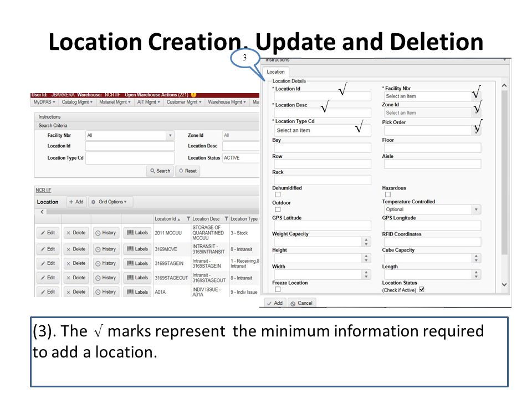Open Grid Options dropdown
Image resolution: width=532 pixels, height=399 pixels.
pyautogui.click(x=111, y=202)
